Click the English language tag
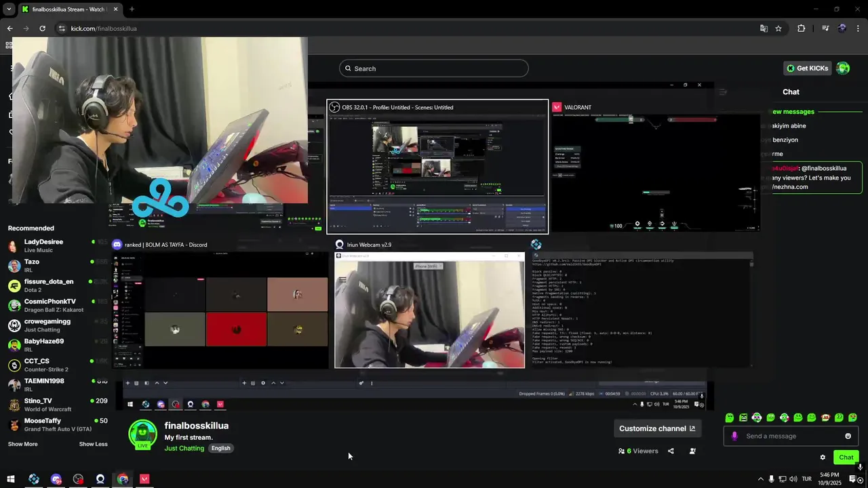 pos(220,448)
